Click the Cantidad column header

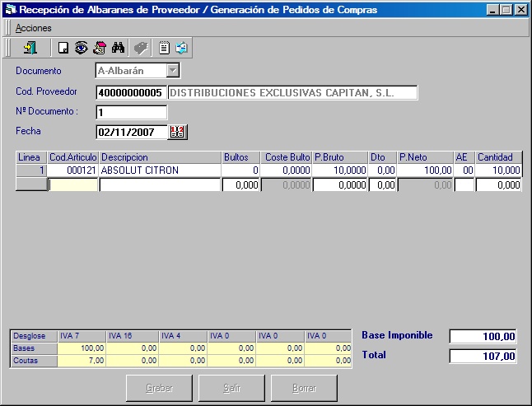coord(498,157)
